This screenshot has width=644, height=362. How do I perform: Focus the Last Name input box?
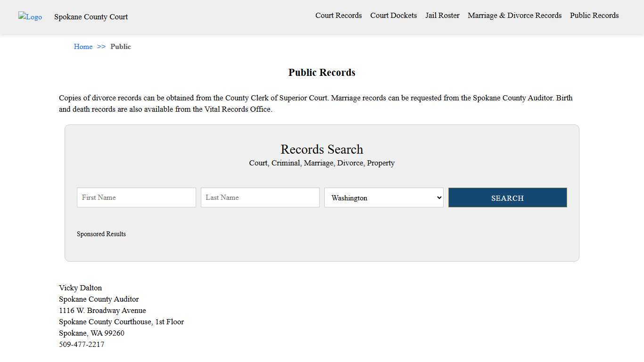[x=260, y=197]
